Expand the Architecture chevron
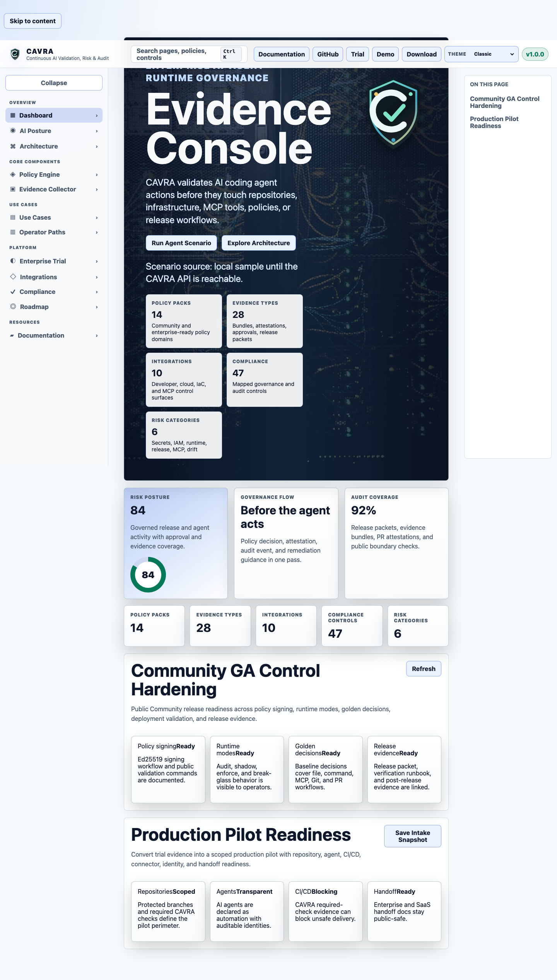This screenshot has width=557, height=980. [x=97, y=147]
